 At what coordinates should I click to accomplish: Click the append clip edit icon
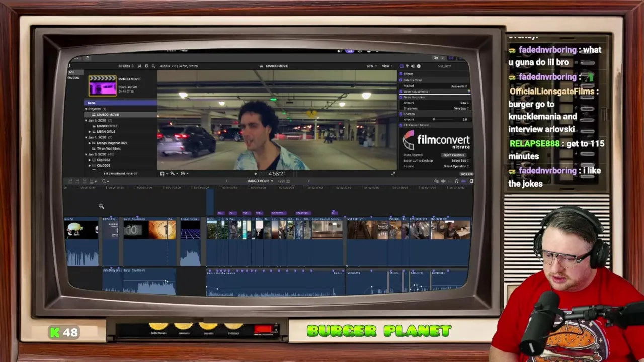point(85,181)
